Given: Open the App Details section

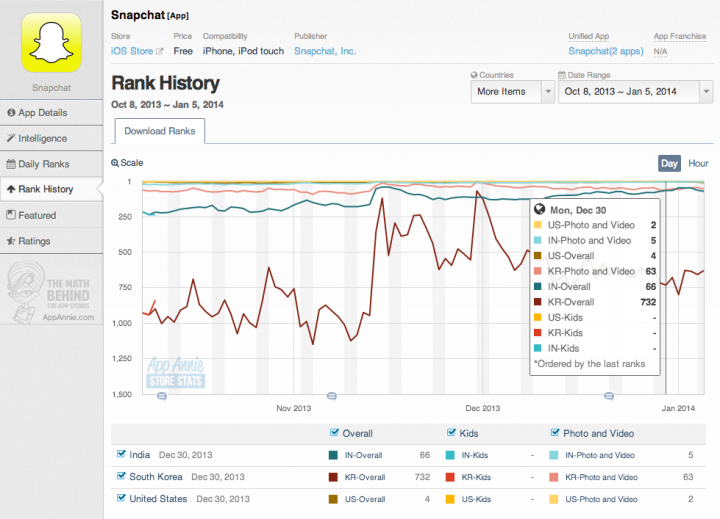Looking at the screenshot, I should tap(51, 113).
